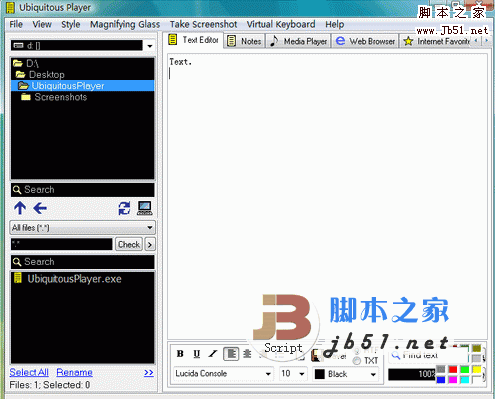Pick the green color swatch
495x399 pixels.
(x=465, y=369)
